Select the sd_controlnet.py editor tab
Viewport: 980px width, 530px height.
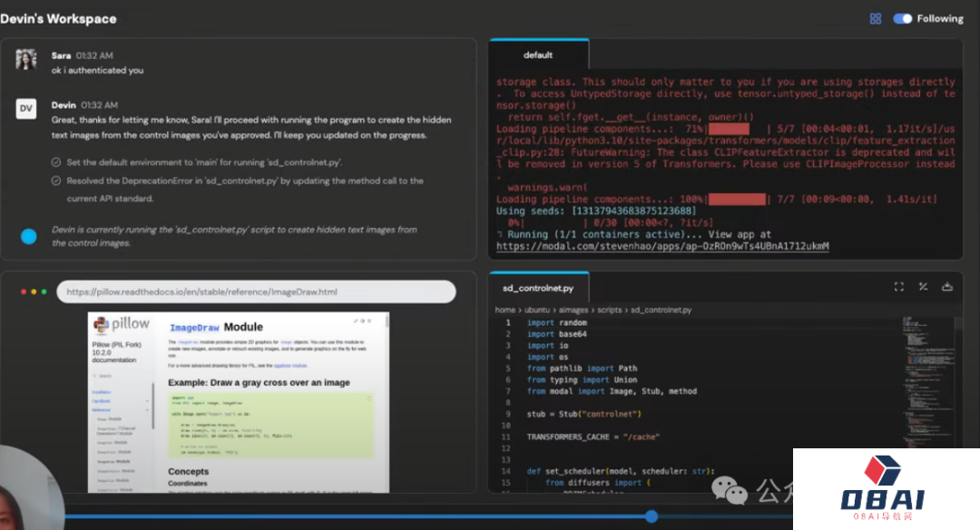pyautogui.click(x=538, y=288)
